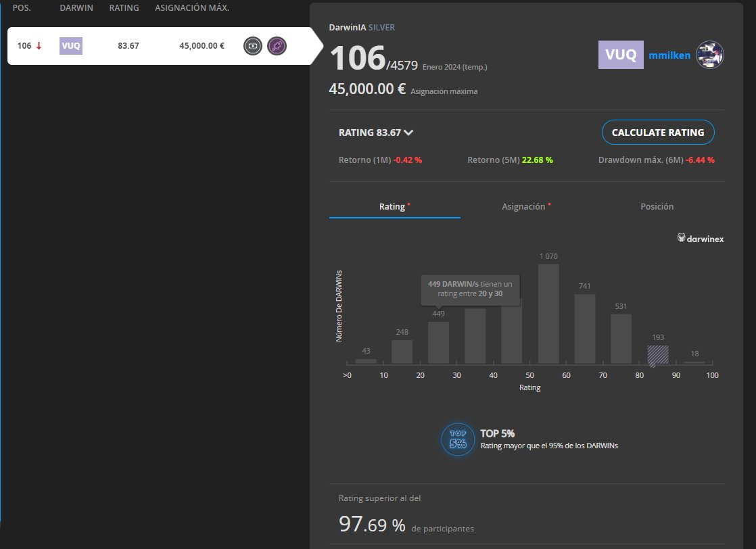Click the POS. column header

[22, 7]
